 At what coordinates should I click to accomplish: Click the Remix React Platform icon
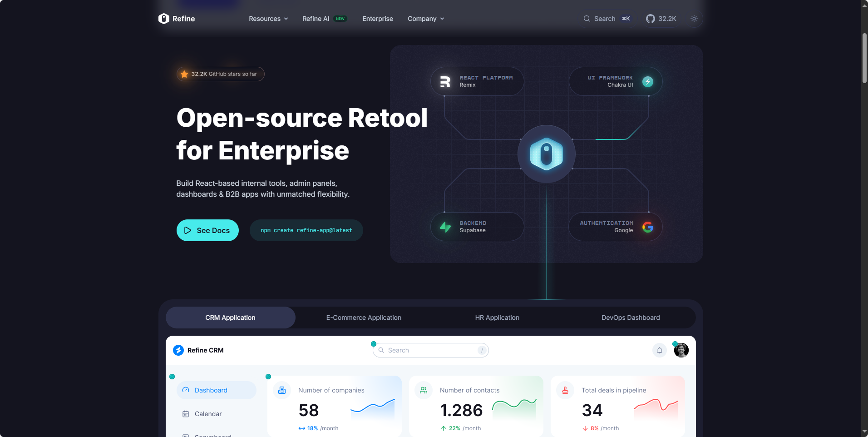click(445, 81)
